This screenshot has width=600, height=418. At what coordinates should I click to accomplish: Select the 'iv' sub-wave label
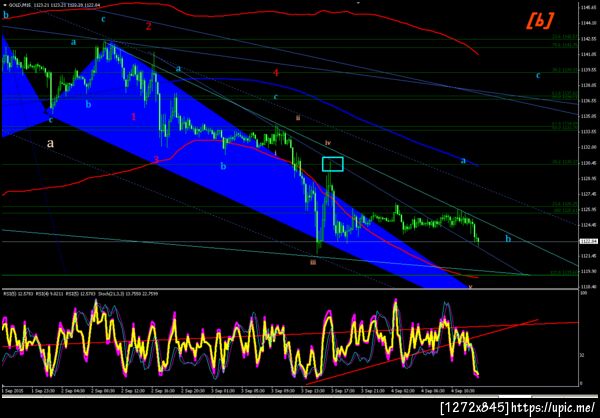pyautogui.click(x=328, y=142)
